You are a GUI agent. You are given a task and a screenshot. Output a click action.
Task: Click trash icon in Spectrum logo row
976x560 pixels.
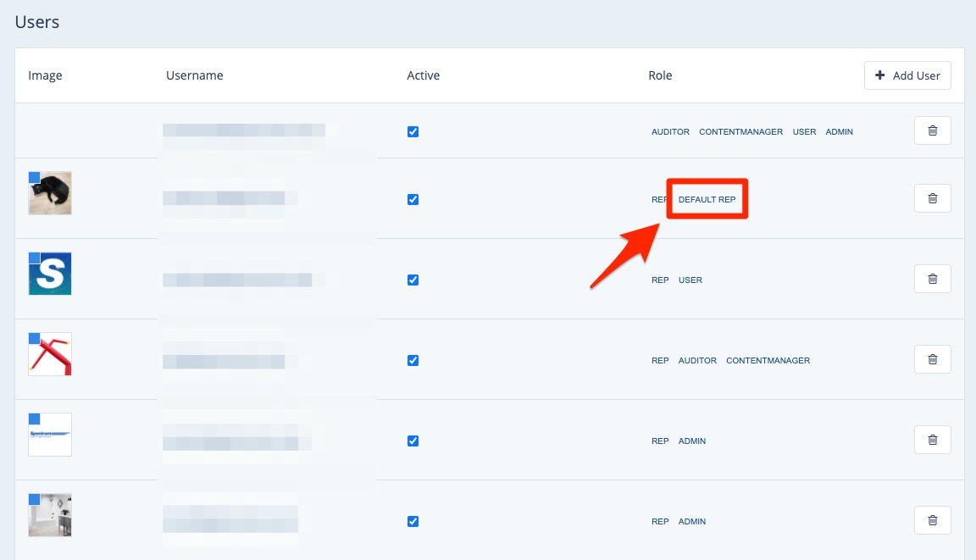tap(932, 440)
